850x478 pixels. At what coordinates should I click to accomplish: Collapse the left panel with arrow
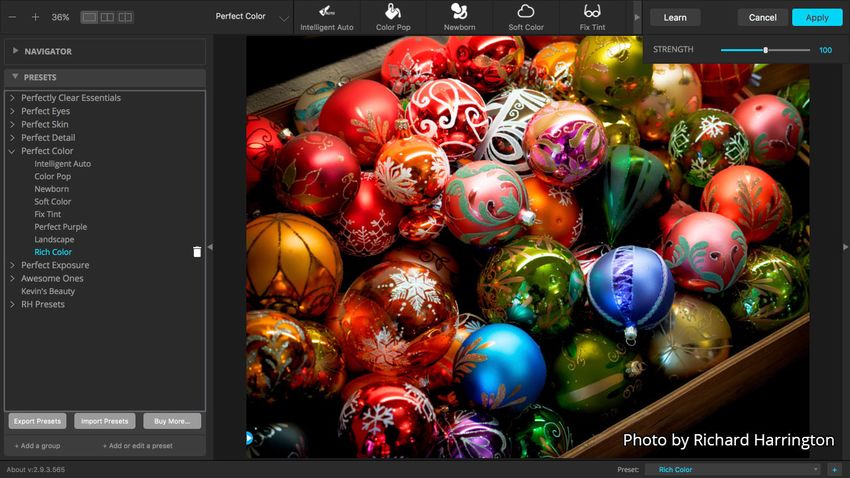[210, 247]
